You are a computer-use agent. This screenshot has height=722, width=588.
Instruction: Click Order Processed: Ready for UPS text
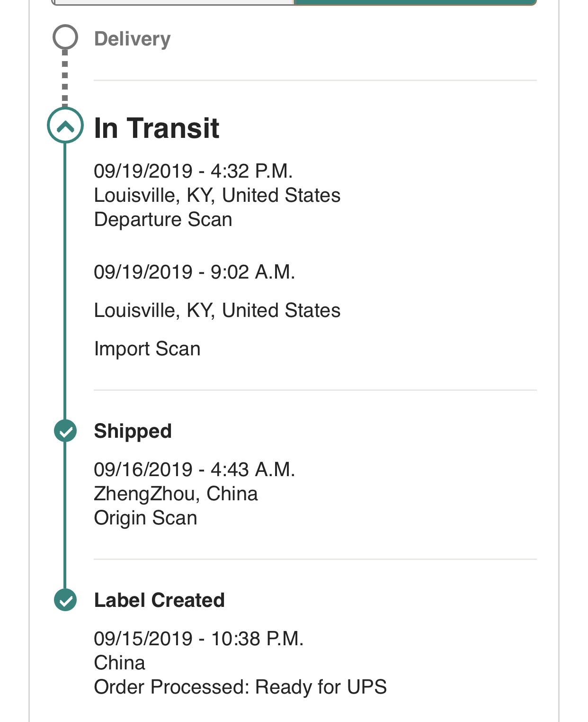coord(241,687)
